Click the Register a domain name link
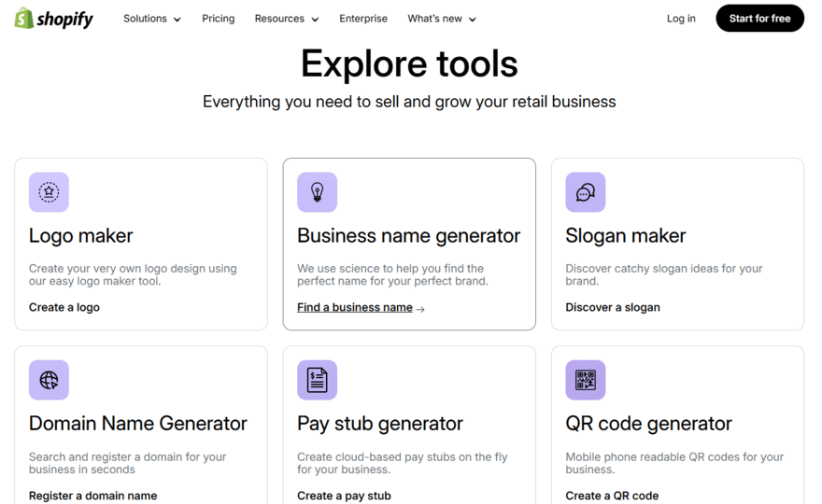The height and width of the screenshot is (504, 822). [x=92, y=496]
